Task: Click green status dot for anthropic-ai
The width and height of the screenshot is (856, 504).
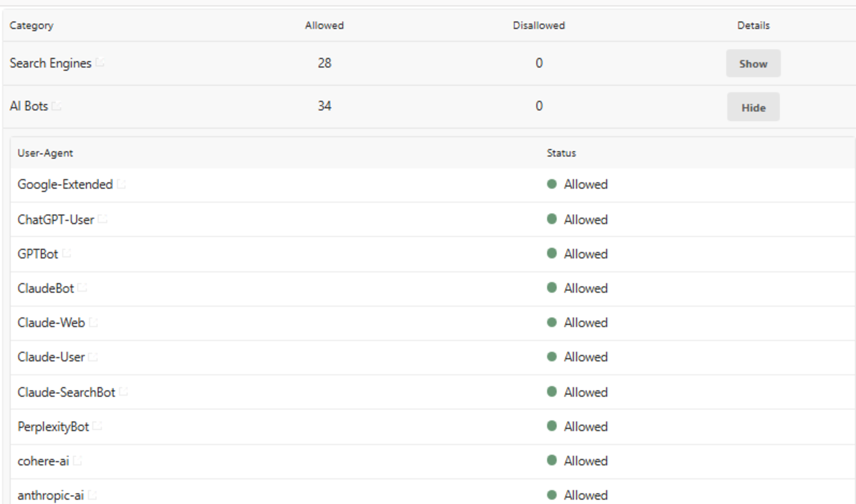Action: point(551,494)
